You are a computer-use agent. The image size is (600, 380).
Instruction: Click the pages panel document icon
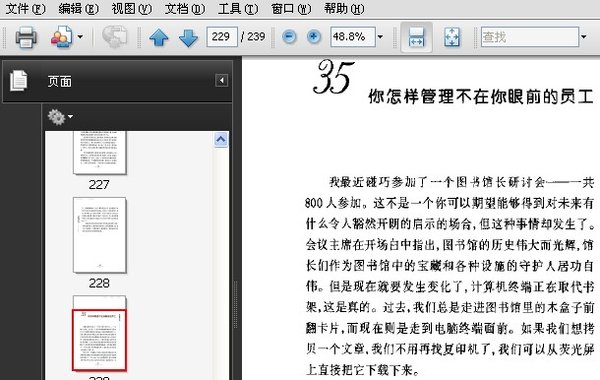tap(19, 81)
